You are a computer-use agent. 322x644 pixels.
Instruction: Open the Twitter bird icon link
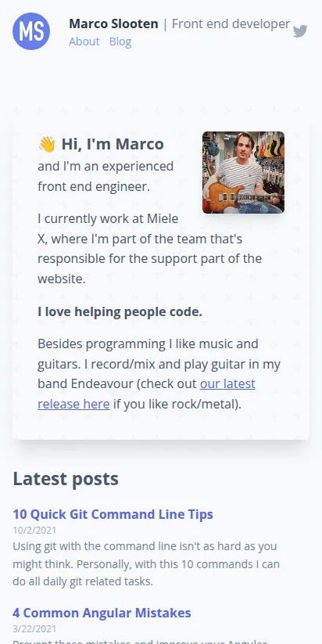tap(300, 31)
